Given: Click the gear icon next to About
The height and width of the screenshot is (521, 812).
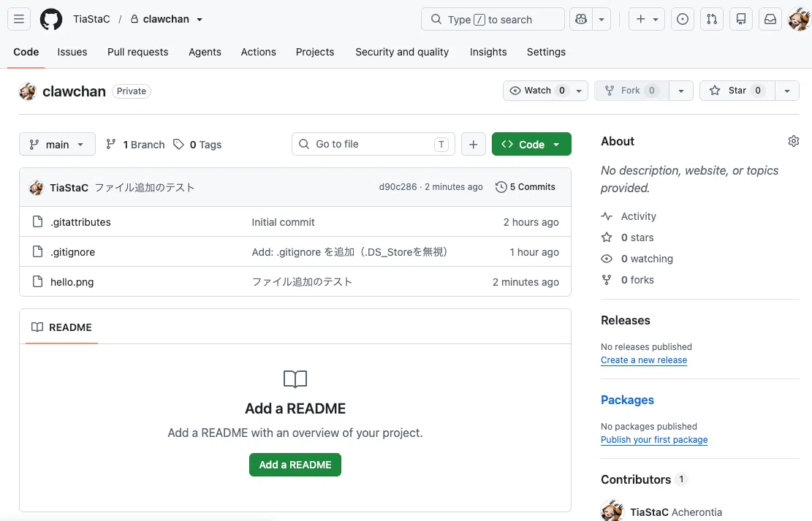Looking at the screenshot, I should click(x=793, y=141).
